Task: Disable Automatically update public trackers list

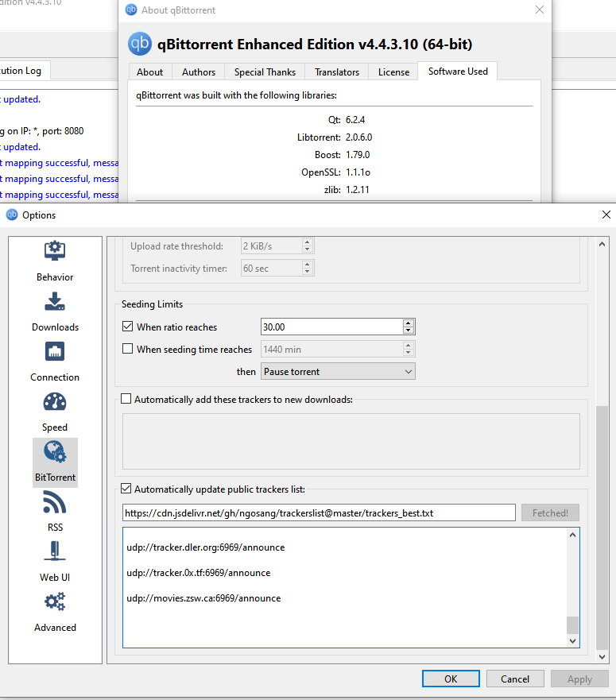Action: click(x=126, y=489)
